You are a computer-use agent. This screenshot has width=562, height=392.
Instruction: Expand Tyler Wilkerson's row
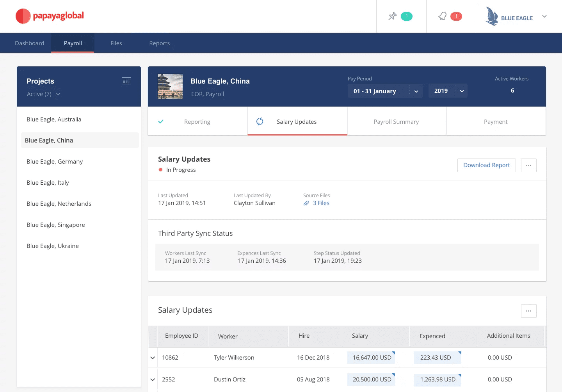click(x=153, y=358)
